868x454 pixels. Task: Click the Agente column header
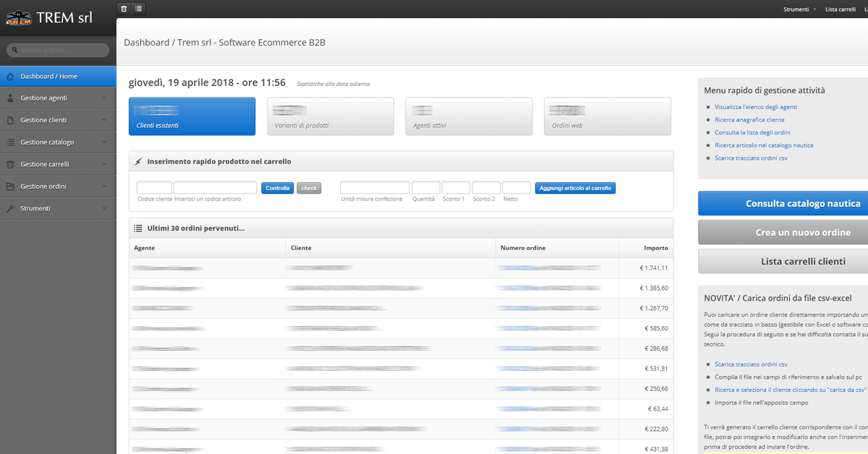[208, 248]
